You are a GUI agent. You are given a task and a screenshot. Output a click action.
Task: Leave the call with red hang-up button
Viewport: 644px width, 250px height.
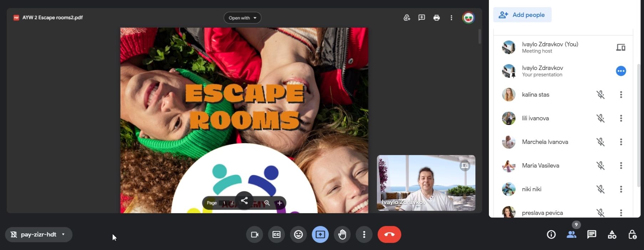pyautogui.click(x=389, y=235)
